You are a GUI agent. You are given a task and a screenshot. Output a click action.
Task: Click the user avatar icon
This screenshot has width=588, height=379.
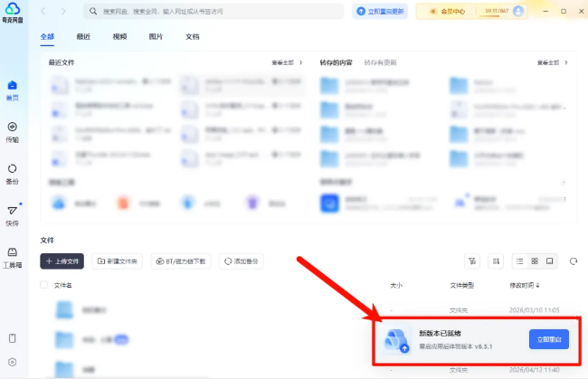[x=518, y=11]
